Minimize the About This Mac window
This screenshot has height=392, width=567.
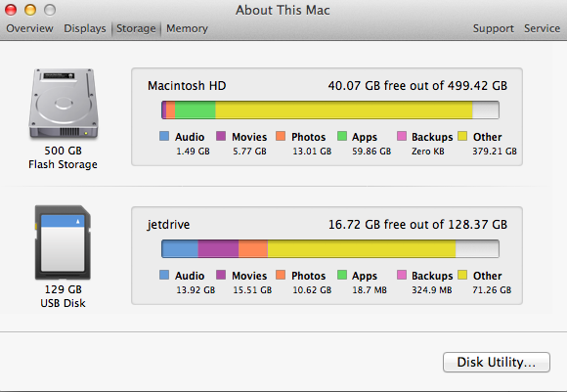30,10
